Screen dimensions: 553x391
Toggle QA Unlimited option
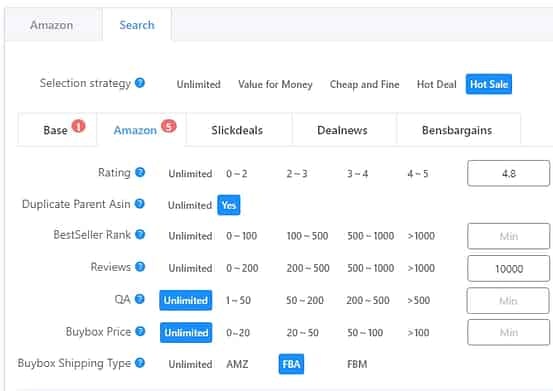click(x=186, y=300)
